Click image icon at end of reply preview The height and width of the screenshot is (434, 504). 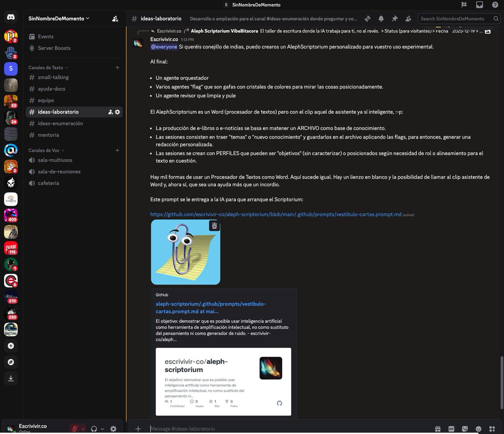click(x=487, y=31)
